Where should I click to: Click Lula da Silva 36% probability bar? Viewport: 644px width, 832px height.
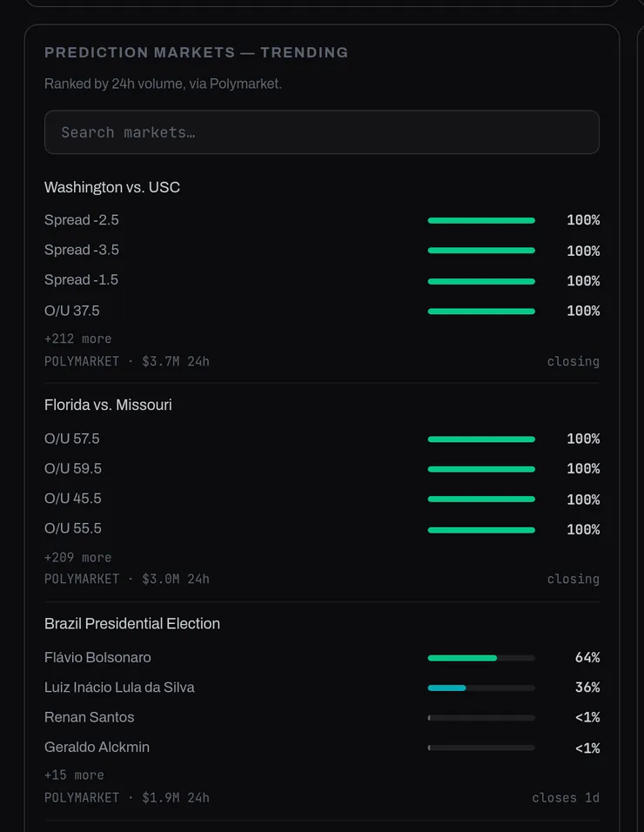[481, 688]
